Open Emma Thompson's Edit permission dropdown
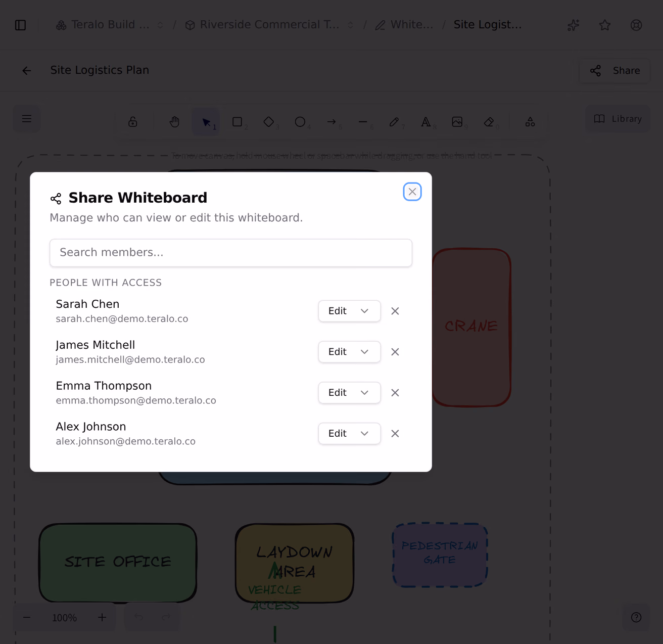This screenshot has height=644, width=663. point(349,393)
